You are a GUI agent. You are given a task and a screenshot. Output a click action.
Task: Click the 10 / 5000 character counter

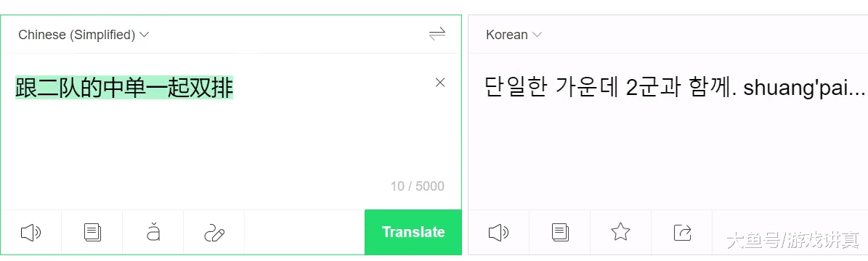point(418,186)
